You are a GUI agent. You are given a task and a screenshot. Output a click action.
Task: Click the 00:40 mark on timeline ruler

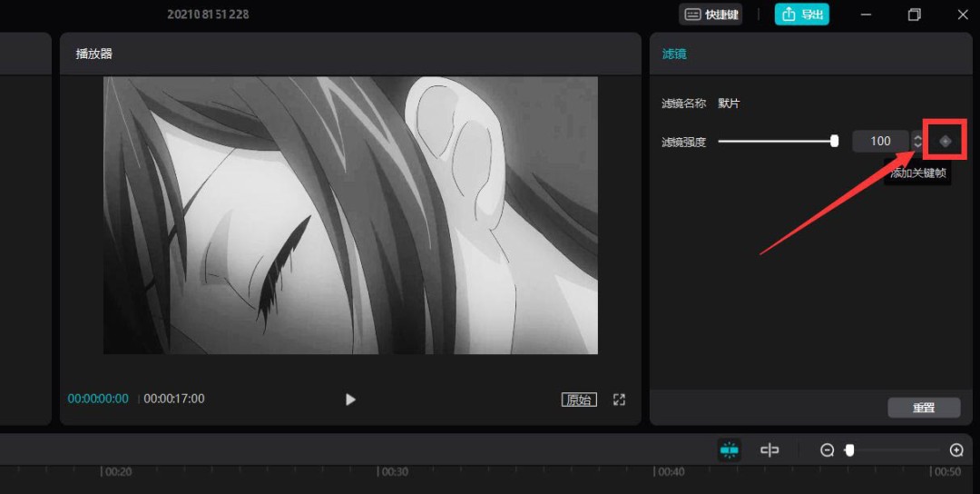[x=671, y=472]
